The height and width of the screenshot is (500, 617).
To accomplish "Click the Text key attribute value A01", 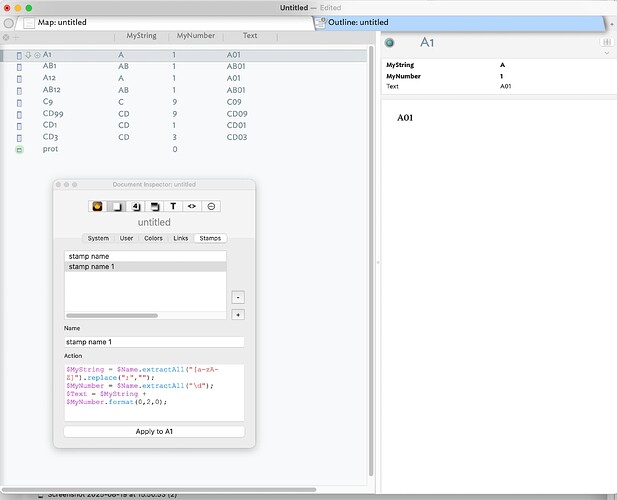I will pyautogui.click(x=506, y=87).
